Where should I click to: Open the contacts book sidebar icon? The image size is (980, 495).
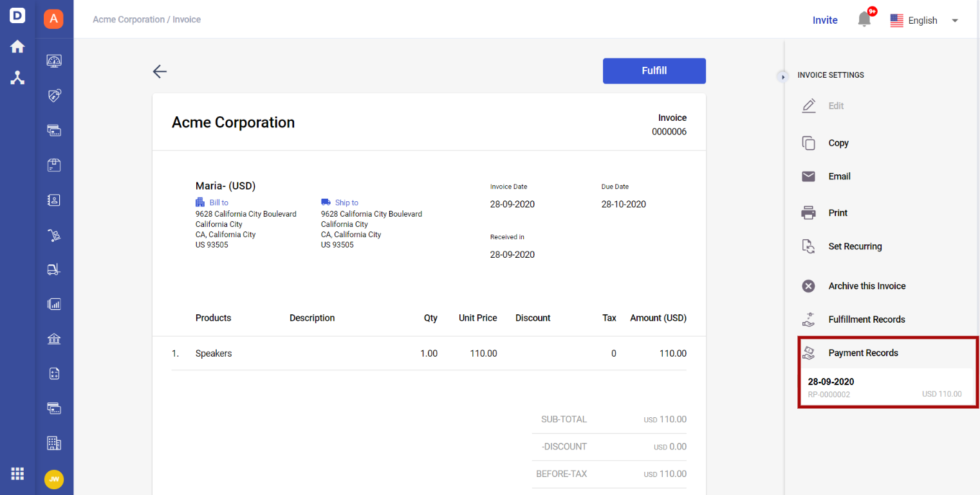[x=54, y=200]
